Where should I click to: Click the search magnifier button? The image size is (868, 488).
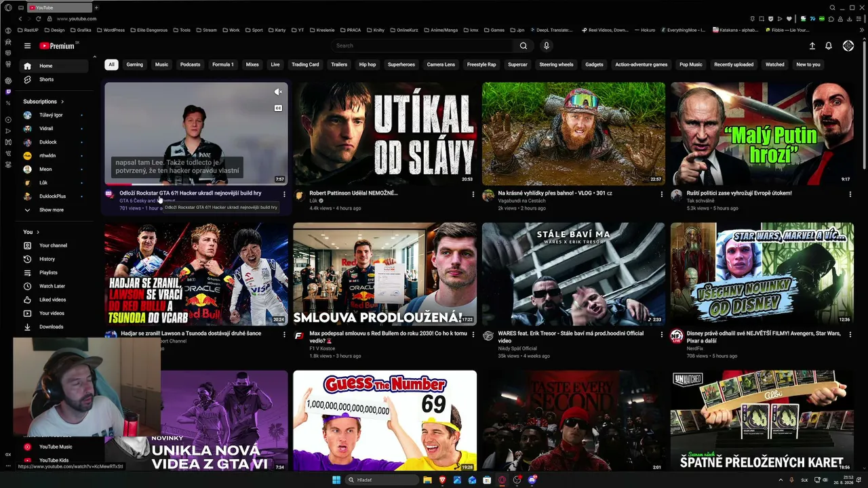pos(523,46)
